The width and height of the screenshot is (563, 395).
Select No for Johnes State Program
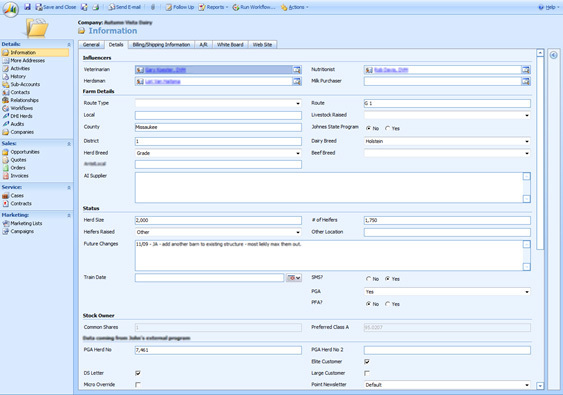point(368,128)
